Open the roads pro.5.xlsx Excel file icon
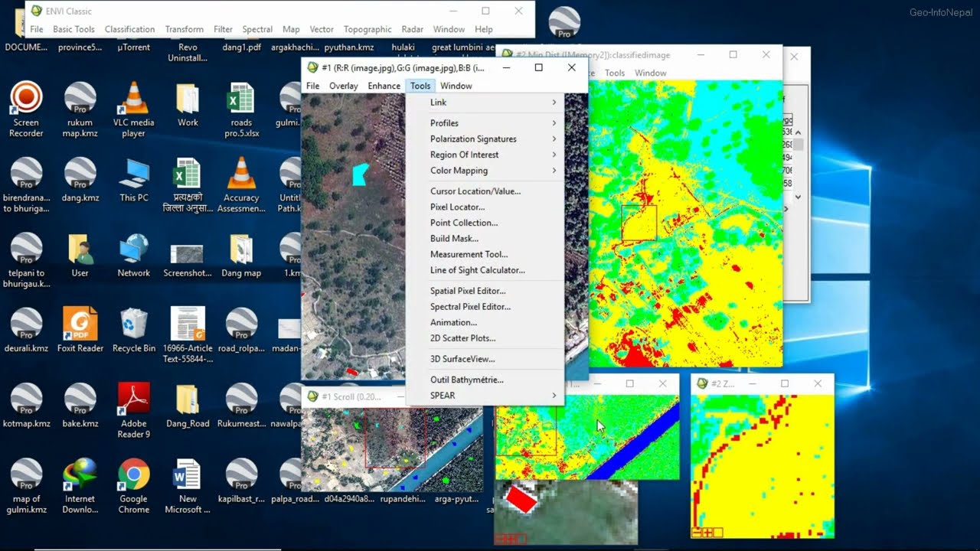Viewport: 980px width, 551px height. [x=241, y=109]
